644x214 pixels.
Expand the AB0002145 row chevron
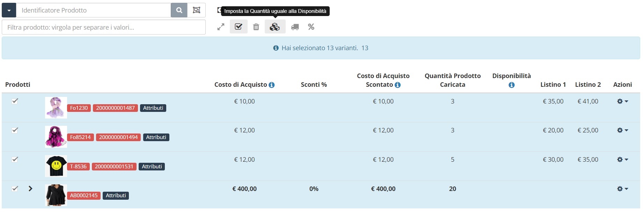(x=30, y=189)
